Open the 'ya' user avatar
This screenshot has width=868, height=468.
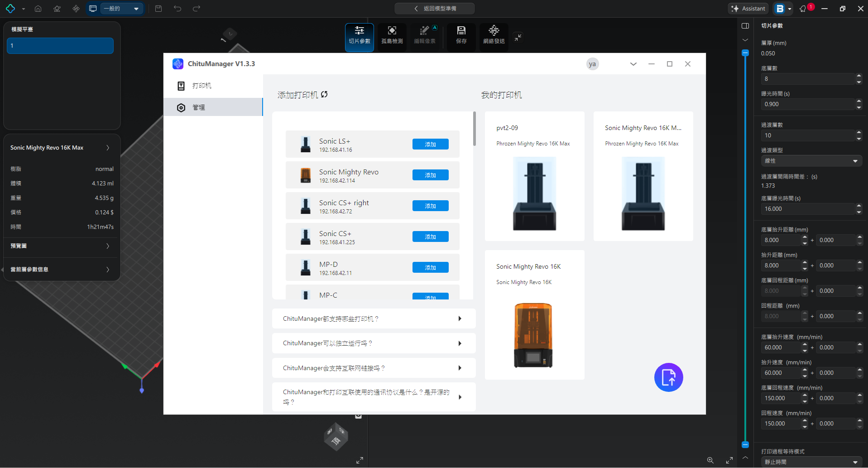592,64
